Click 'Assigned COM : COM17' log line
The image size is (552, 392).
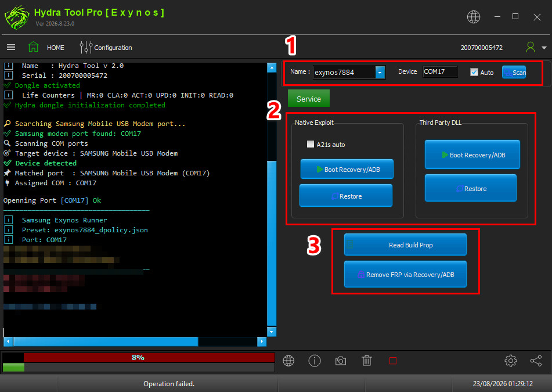55,183
